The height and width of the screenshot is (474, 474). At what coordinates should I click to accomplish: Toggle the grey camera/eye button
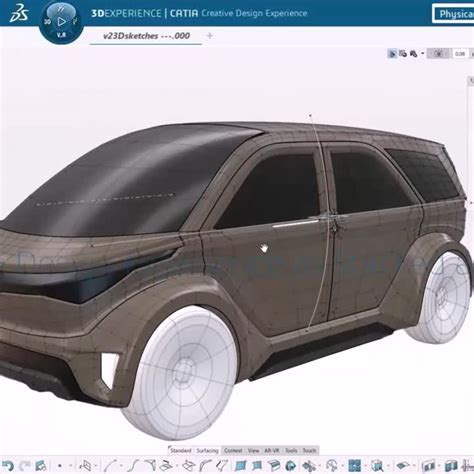click(438, 54)
